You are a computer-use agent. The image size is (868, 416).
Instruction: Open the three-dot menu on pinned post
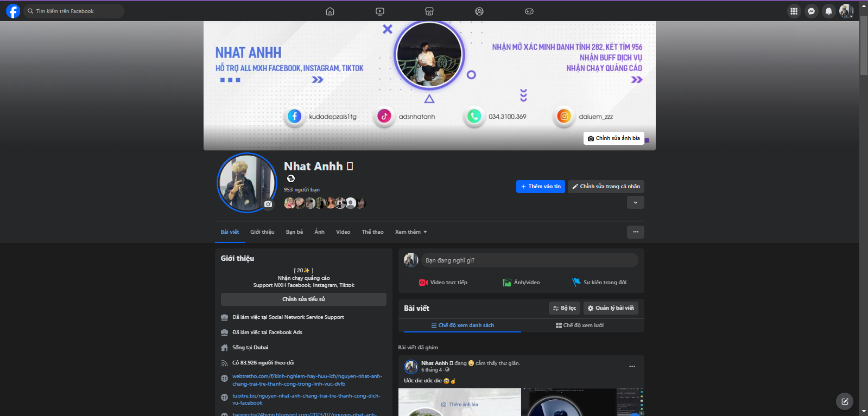(x=632, y=367)
